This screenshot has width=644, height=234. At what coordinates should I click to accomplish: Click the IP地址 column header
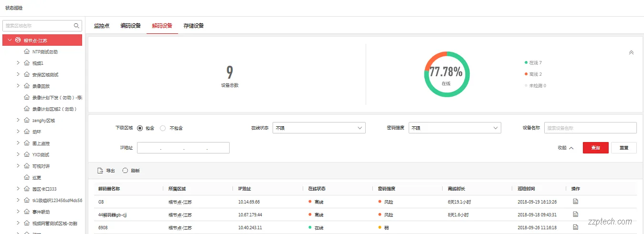244,189
